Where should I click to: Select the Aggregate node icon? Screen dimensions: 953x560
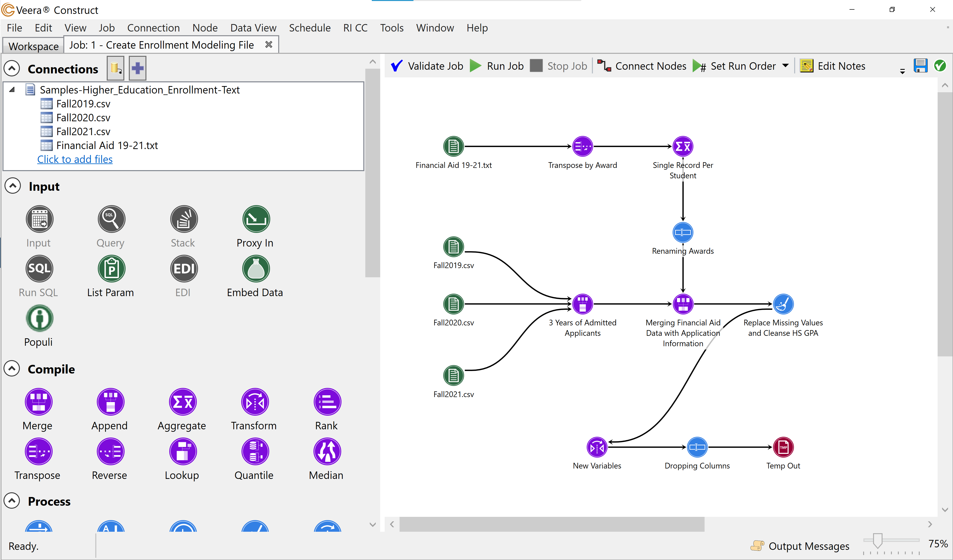tap(183, 402)
